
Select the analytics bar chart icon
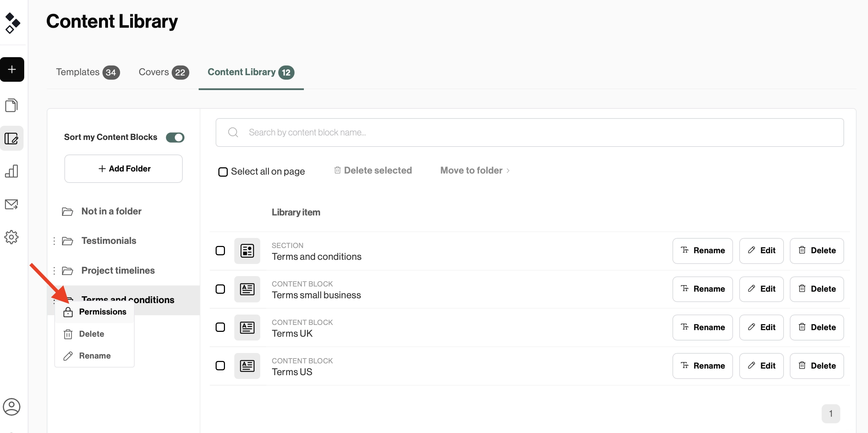(x=12, y=171)
